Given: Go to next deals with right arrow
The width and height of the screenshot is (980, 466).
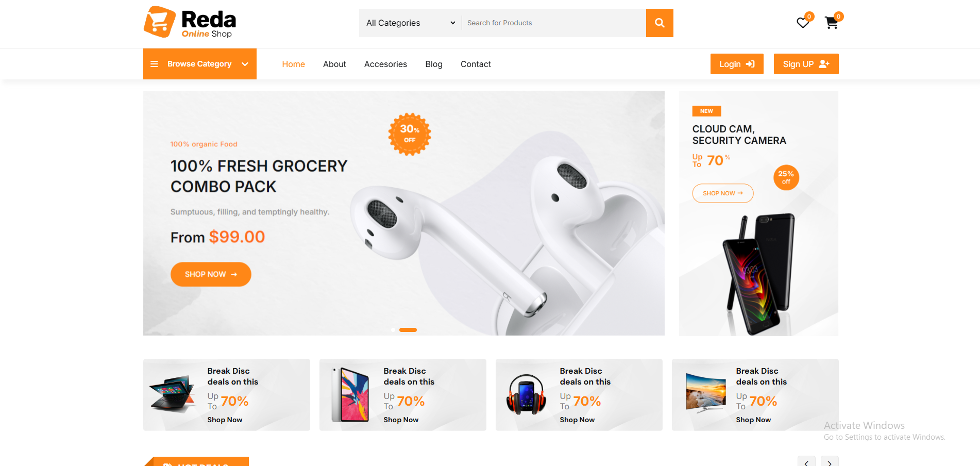Looking at the screenshot, I should (830, 462).
